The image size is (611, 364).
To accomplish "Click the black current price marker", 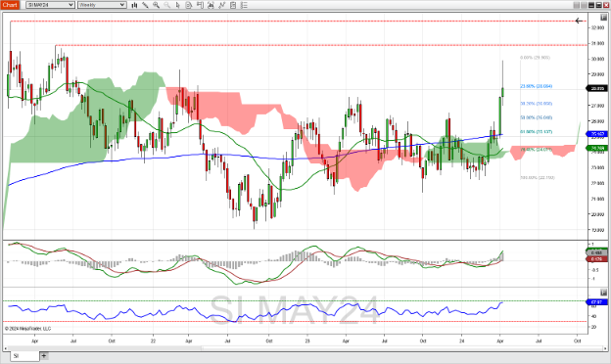I will click(597, 89).
